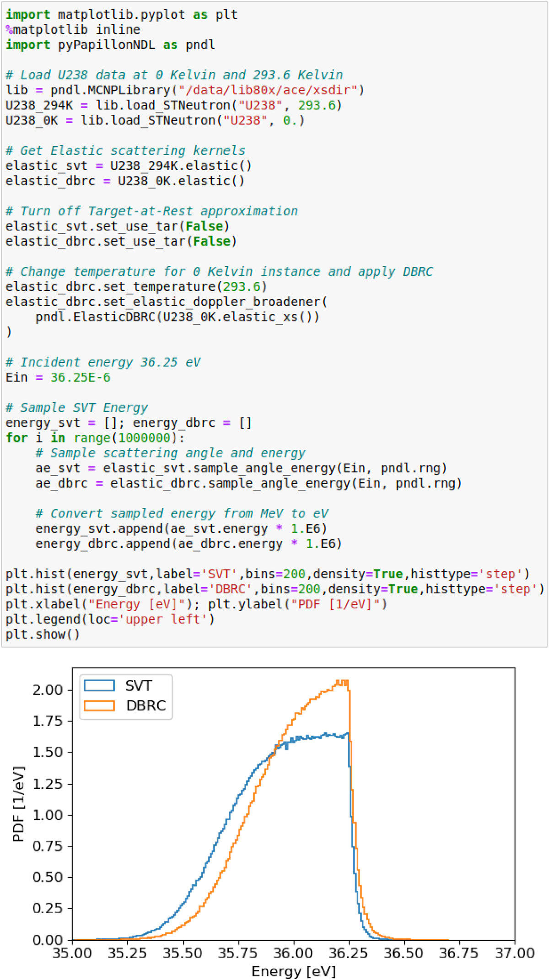
Task: Click the 'plt.show()' line
Action: point(43,635)
